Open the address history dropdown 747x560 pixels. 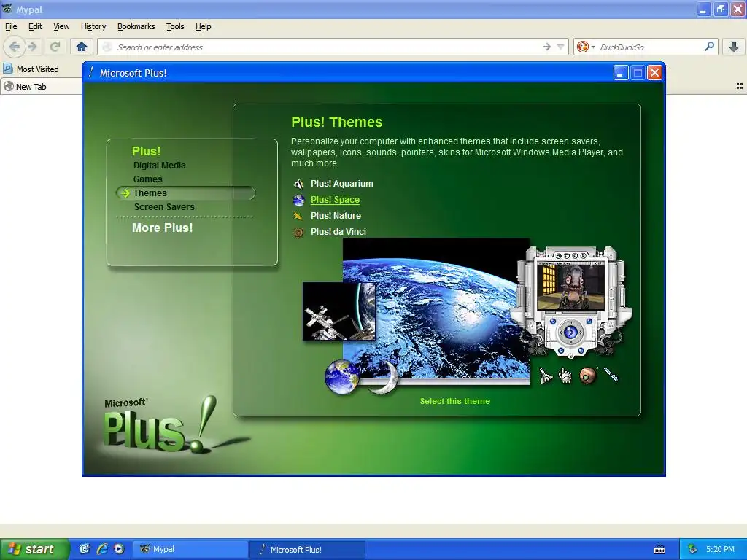561,47
